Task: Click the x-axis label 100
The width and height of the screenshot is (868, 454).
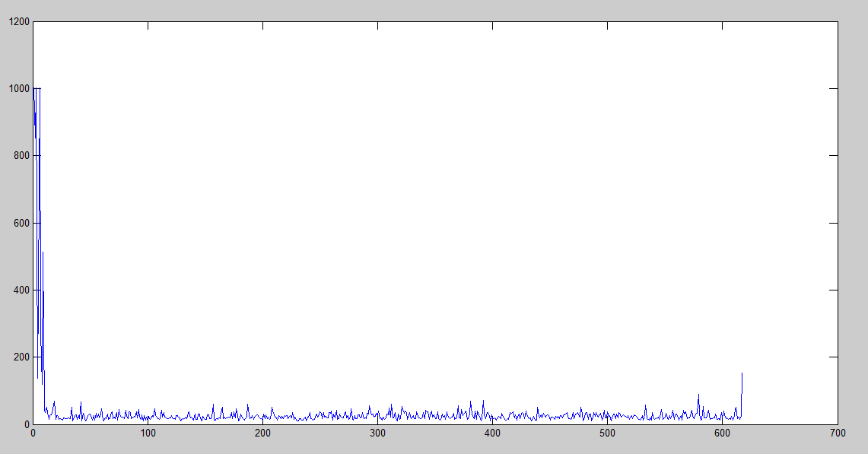Action: [x=148, y=433]
